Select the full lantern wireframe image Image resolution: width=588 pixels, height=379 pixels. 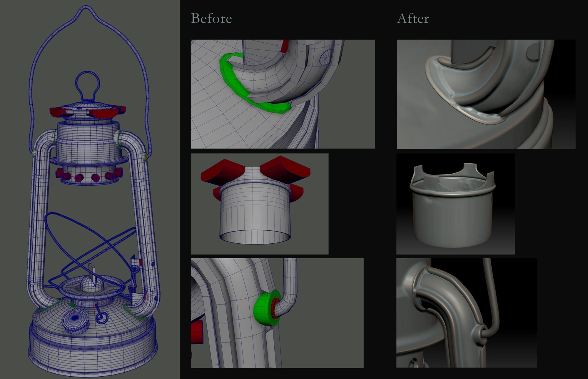coord(90,189)
